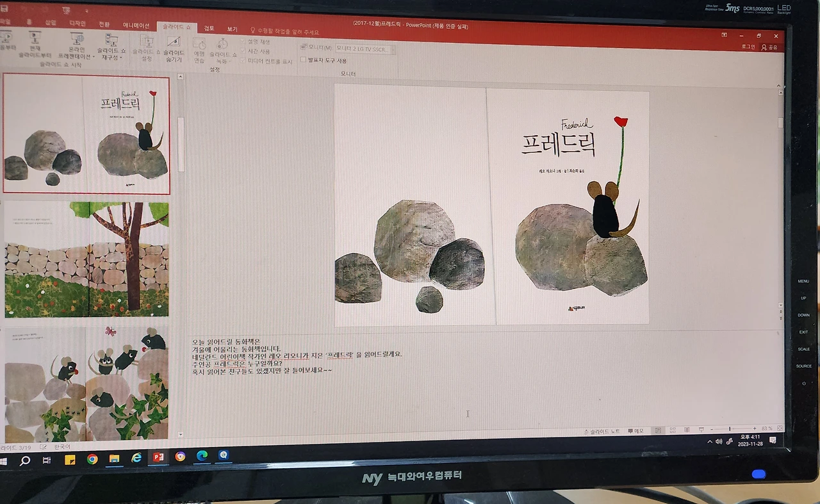The image size is (820, 504).
Task: Open the Insert (삽입) tab
Action: point(51,22)
